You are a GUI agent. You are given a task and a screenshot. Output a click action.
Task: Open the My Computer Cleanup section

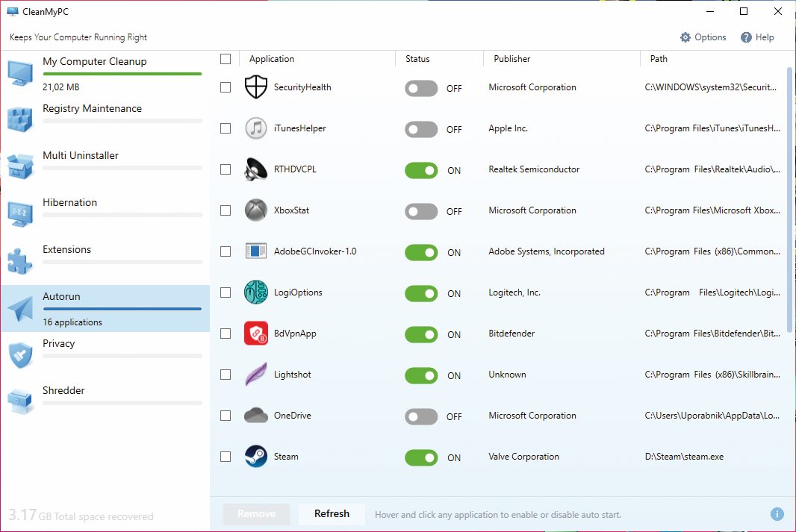(105, 74)
